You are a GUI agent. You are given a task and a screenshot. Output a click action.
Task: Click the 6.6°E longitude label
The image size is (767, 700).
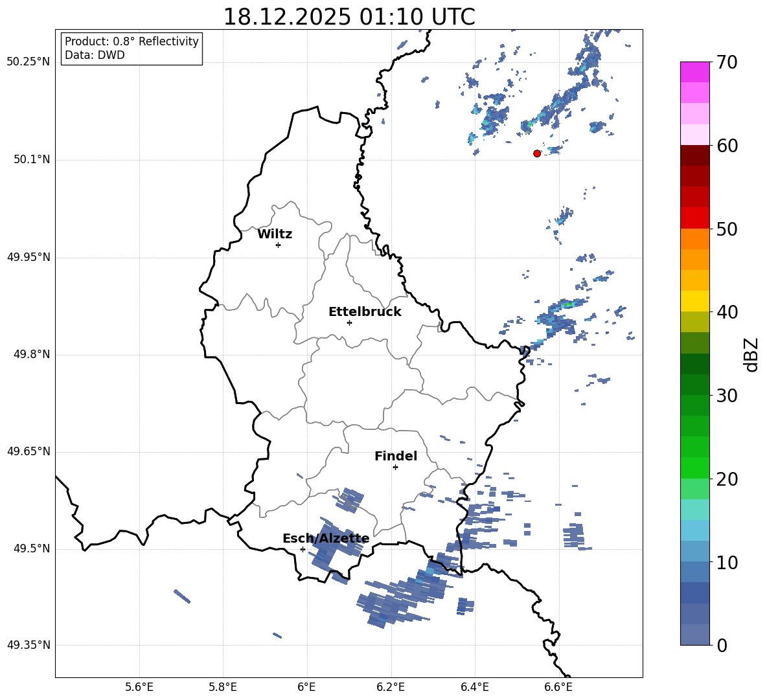(x=558, y=687)
